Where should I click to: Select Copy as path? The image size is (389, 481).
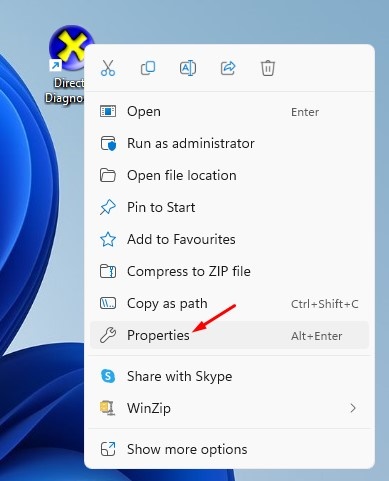click(x=229, y=303)
